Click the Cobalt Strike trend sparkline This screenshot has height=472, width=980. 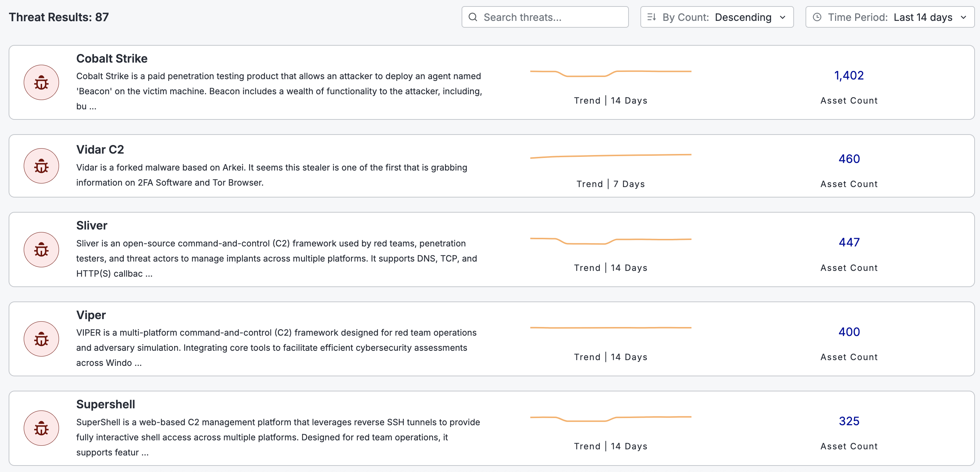[610, 73]
